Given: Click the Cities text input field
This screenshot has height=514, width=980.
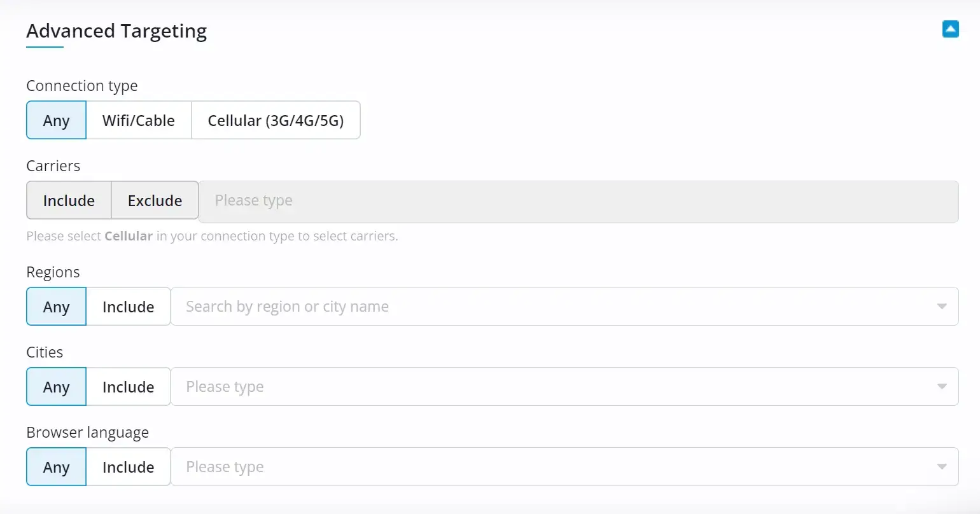Looking at the screenshot, I should (547, 387).
